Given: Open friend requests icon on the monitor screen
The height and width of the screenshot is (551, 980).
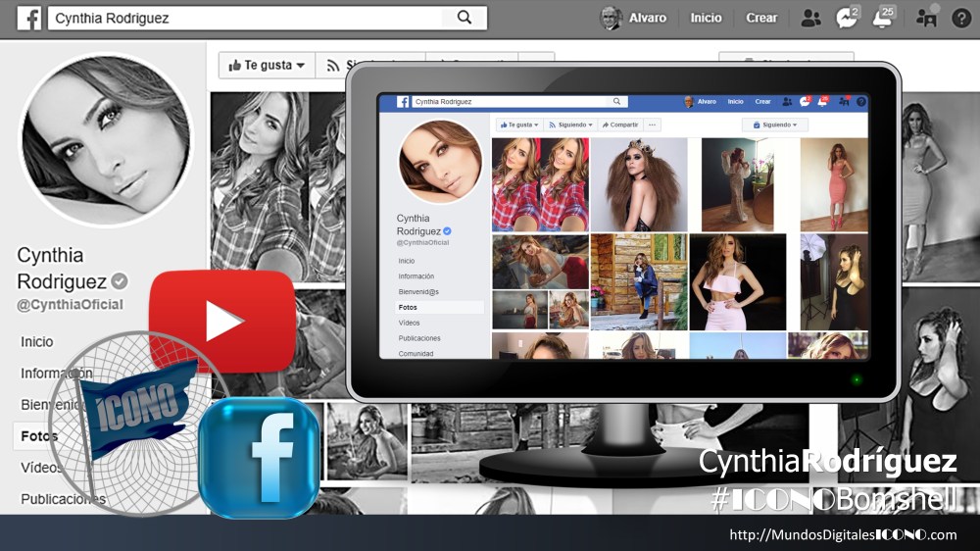Looking at the screenshot, I should point(787,101).
